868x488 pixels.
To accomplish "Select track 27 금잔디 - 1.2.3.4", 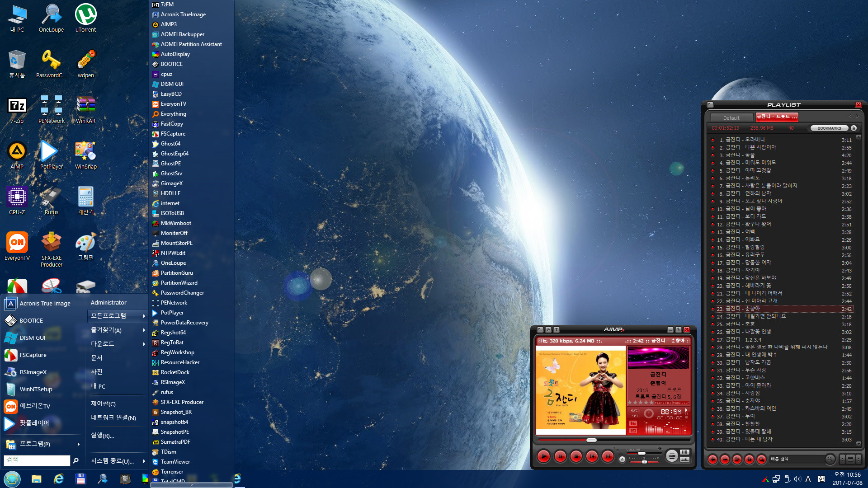I will (781, 339).
